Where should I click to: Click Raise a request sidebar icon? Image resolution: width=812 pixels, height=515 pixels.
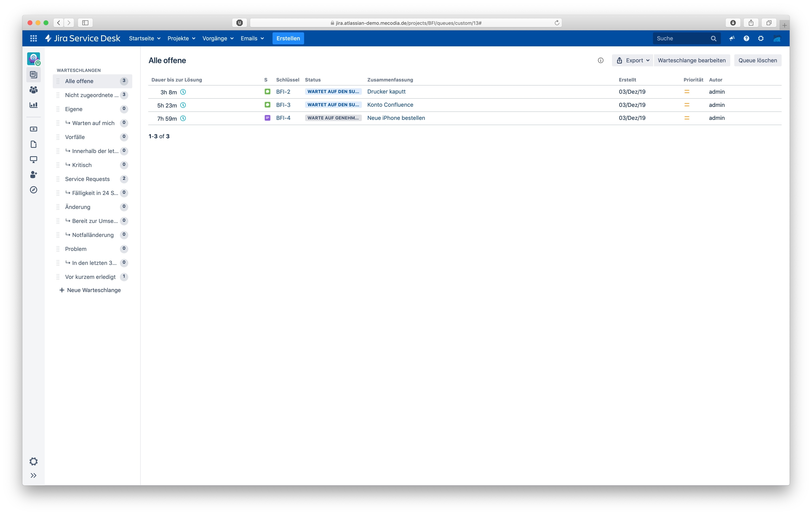pyautogui.click(x=33, y=129)
